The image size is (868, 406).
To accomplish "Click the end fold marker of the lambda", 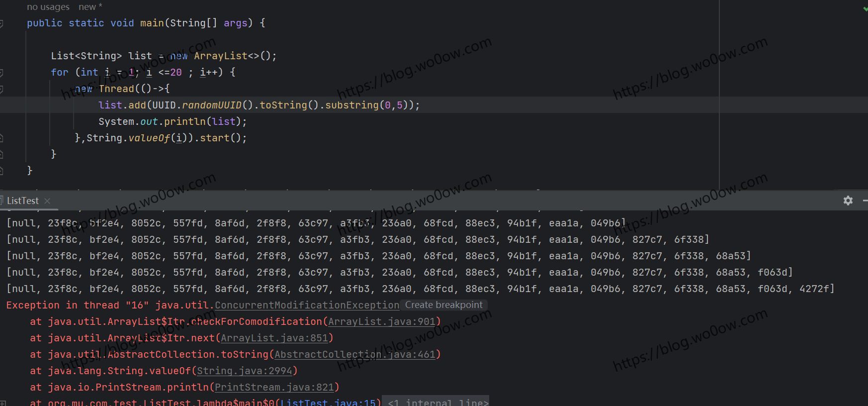I will tap(1, 138).
